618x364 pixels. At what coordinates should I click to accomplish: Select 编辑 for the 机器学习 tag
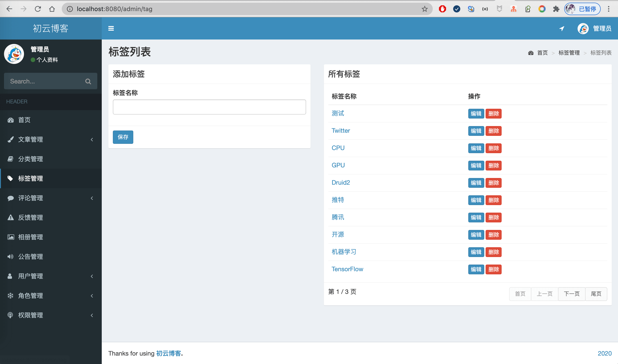pos(475,252)
